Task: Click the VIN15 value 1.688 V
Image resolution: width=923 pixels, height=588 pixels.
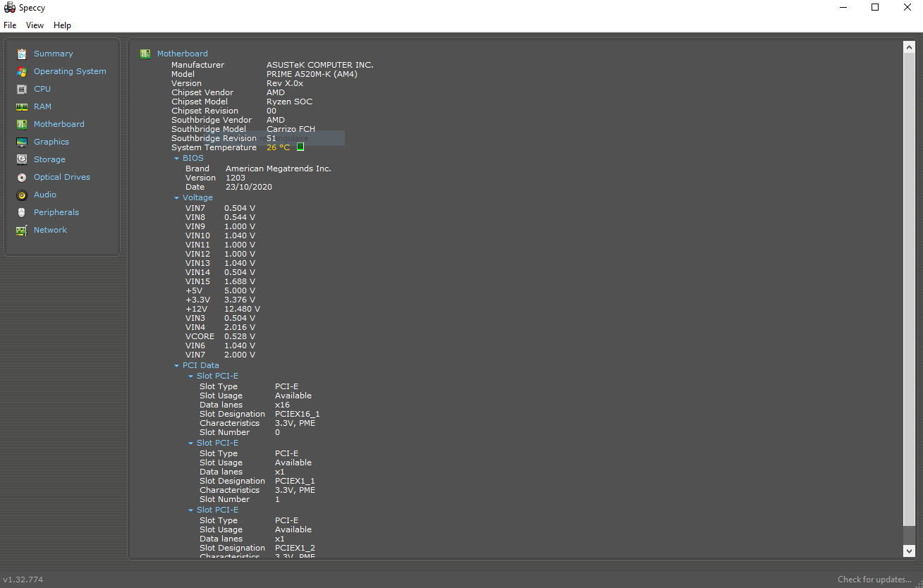Action: pyautogui.click(x=240, y=281)
